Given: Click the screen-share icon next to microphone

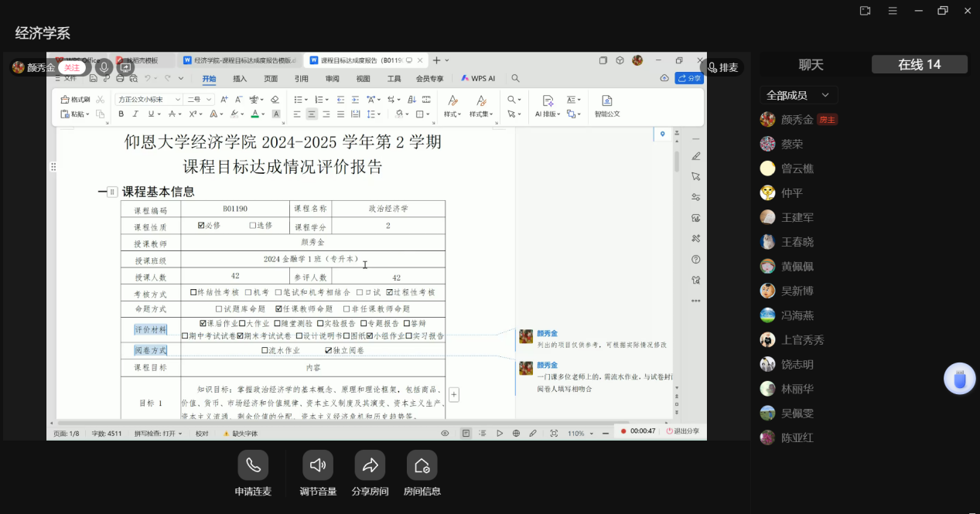Looking at the screenshot, I should click(125, 67).
